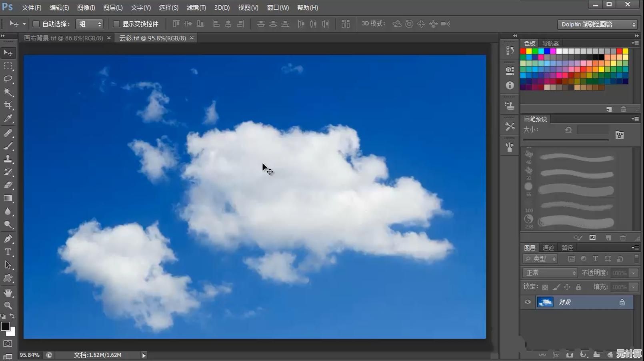Hide the 背景 layer with eye icon
644x361 pixels.
coord(528,302)
